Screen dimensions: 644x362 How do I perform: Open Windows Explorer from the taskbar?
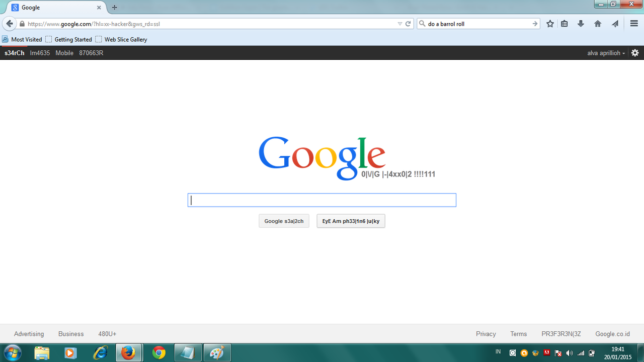pos(42,353)
